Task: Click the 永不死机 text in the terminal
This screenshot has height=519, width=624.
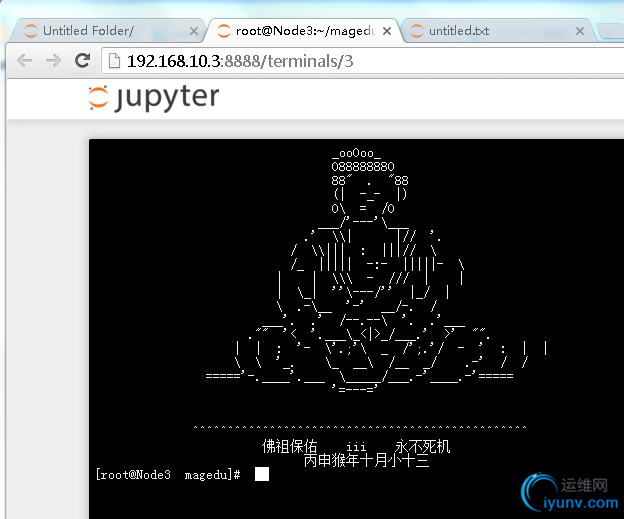Action: [x=422, y=447]
